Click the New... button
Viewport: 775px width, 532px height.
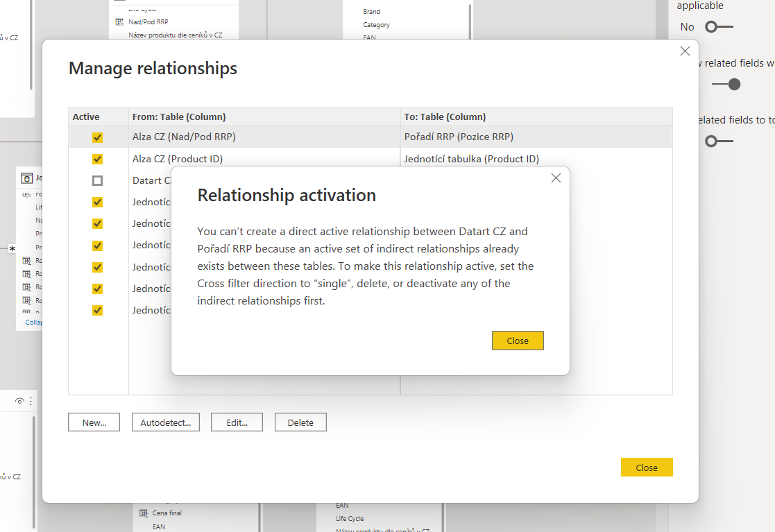[94, 422]
